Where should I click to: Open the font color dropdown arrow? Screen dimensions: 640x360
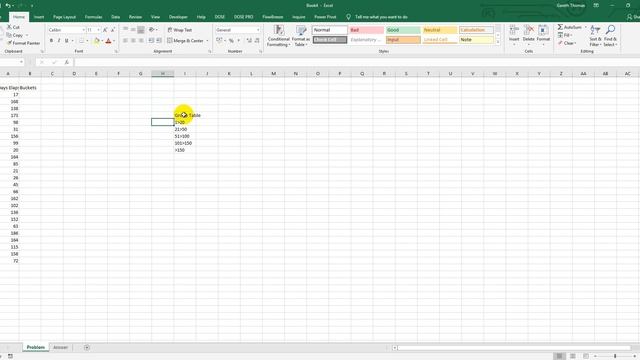coord(114,41)
